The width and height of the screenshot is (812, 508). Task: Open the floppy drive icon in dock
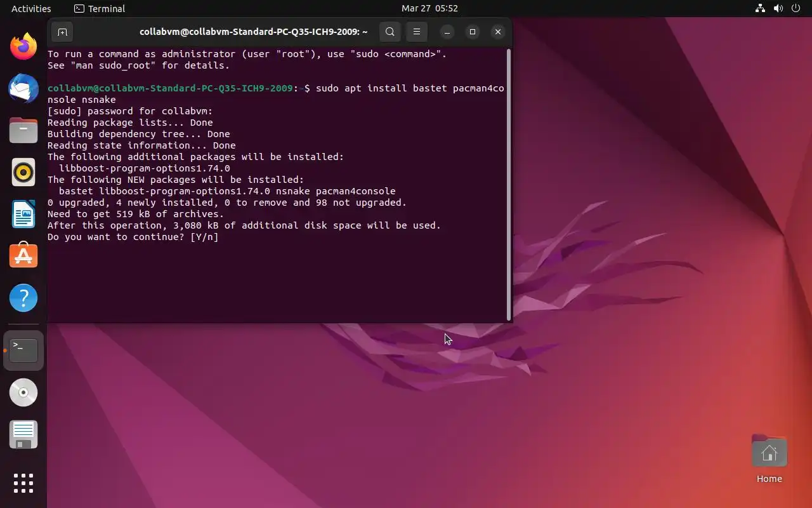[x=23, y=435]
